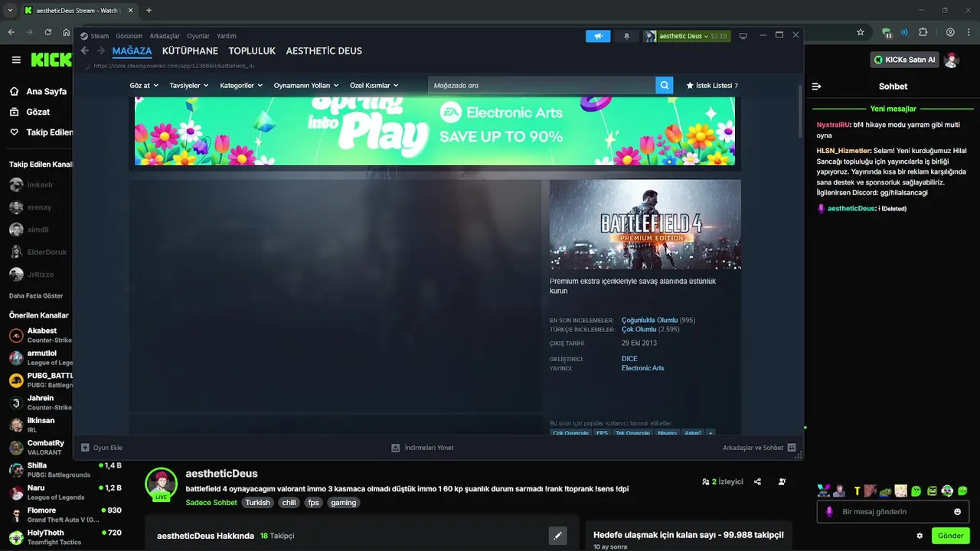
Task: Click the Gönder send button
Action: tap(950, 536)
